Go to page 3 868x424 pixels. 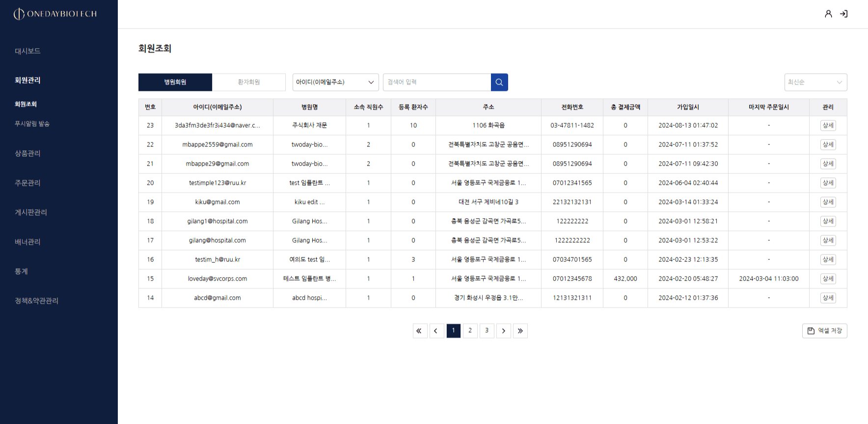coord(487,331)
